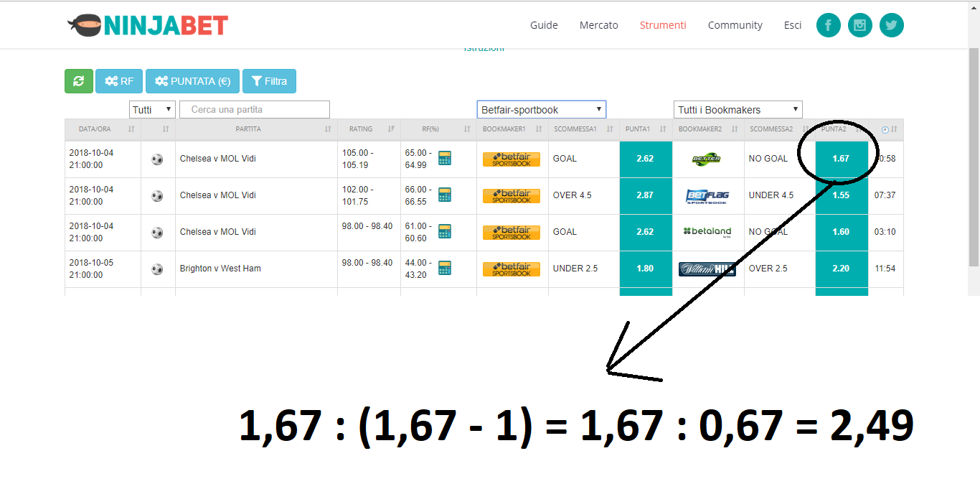Viewport: 980px width, 484px height.
Task: Click the Istruzioni link
Action: point(484,49)
